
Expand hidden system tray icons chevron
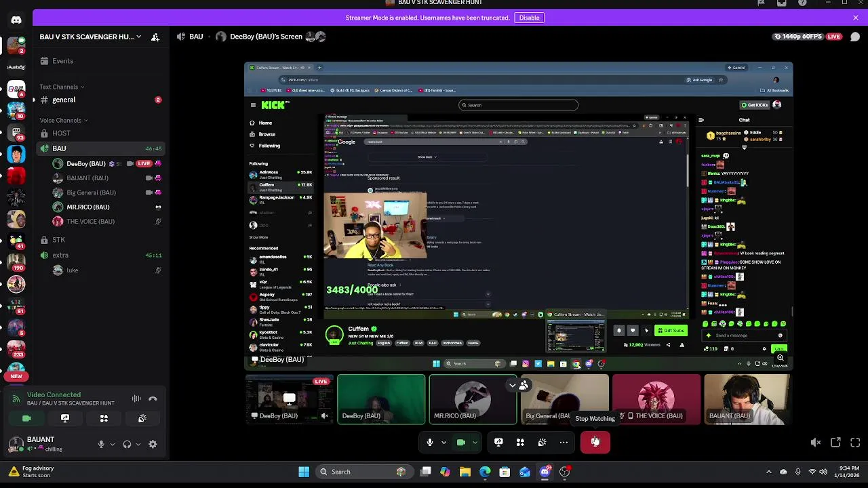[768, 472]
